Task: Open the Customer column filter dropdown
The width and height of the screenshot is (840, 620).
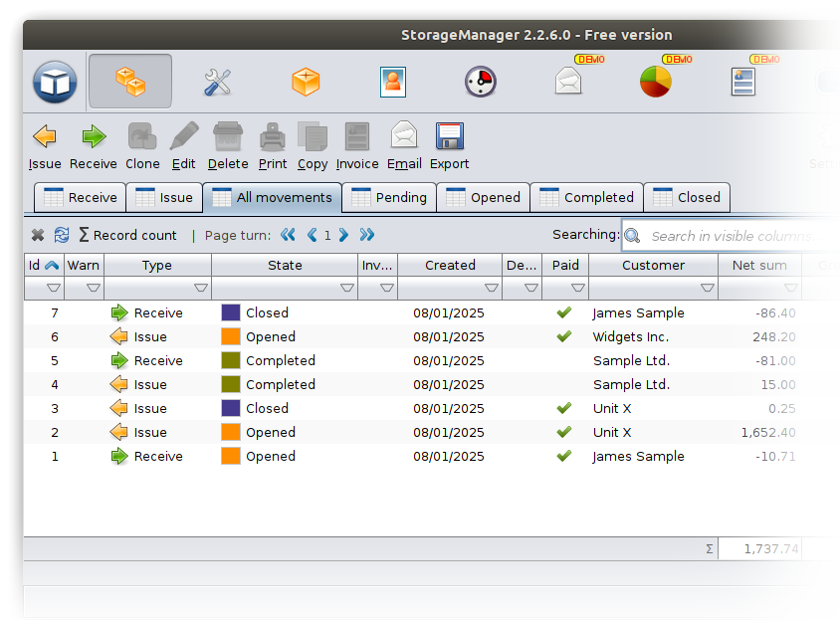Action: [x=708, y=288]
